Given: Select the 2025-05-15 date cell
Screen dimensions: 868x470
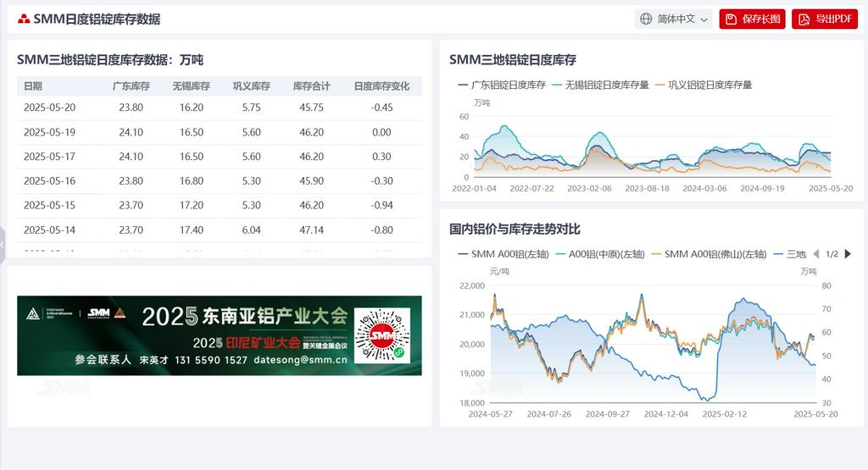Looking at the screenshot, I should point(49,205).
